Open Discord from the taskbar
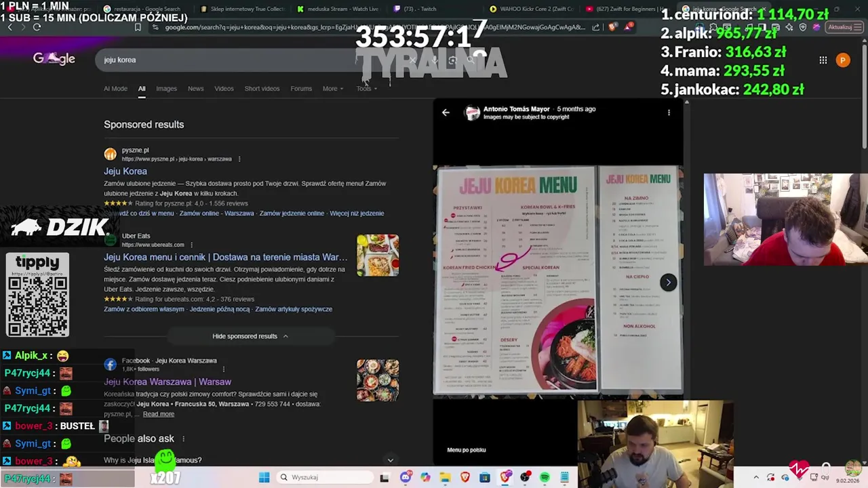Viewport: 868px width, 488px height. coord(406,478)
